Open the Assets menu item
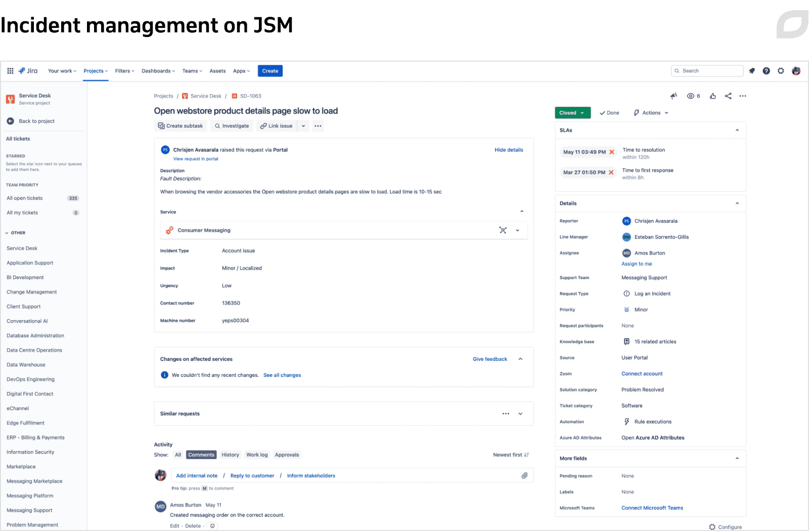This screenshot has width=809, height=532. 217,71
